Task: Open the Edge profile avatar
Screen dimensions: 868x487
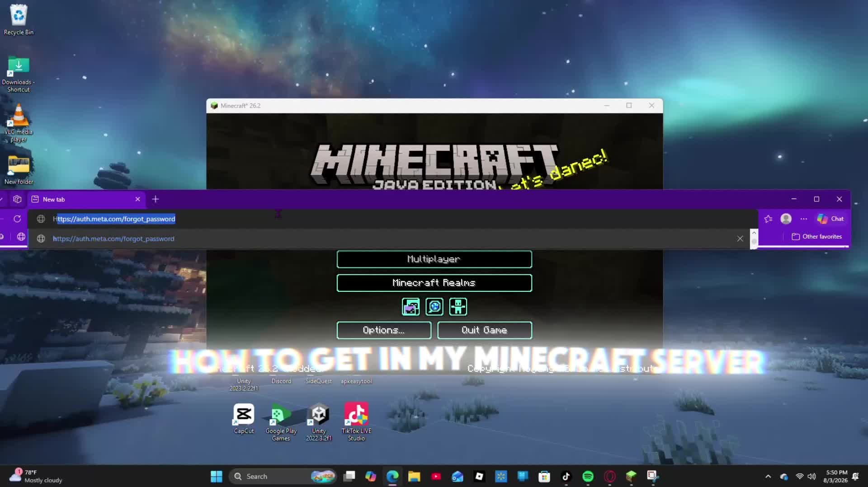Action: click(x=786, y=219)
